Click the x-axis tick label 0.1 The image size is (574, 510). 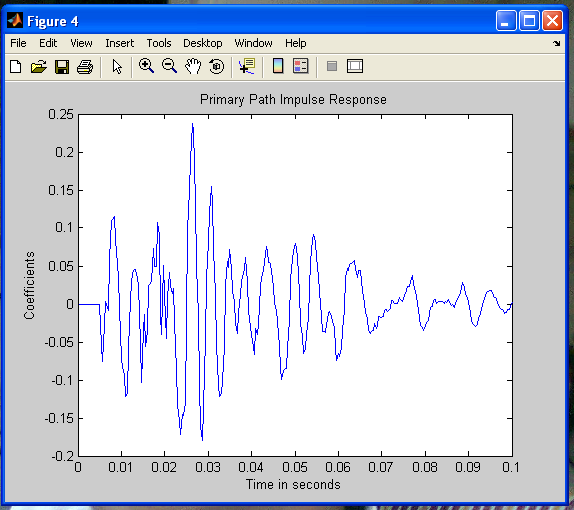pyautogui.click(x=511, y=467)
